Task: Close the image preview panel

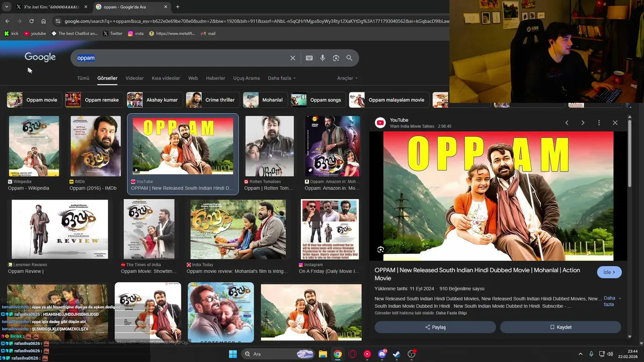Action: (x=615, y=123)
